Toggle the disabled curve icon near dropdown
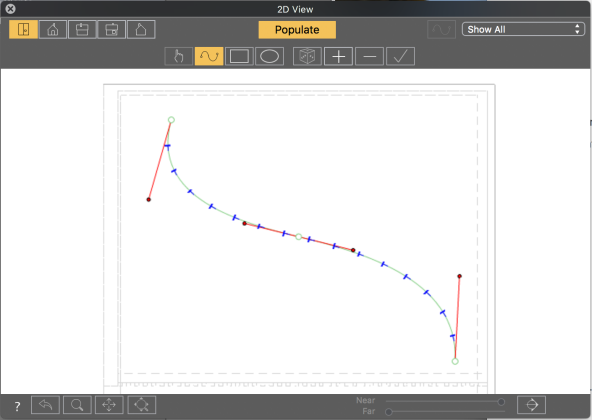This screenshot has width=592, height=420. (441, 29)
